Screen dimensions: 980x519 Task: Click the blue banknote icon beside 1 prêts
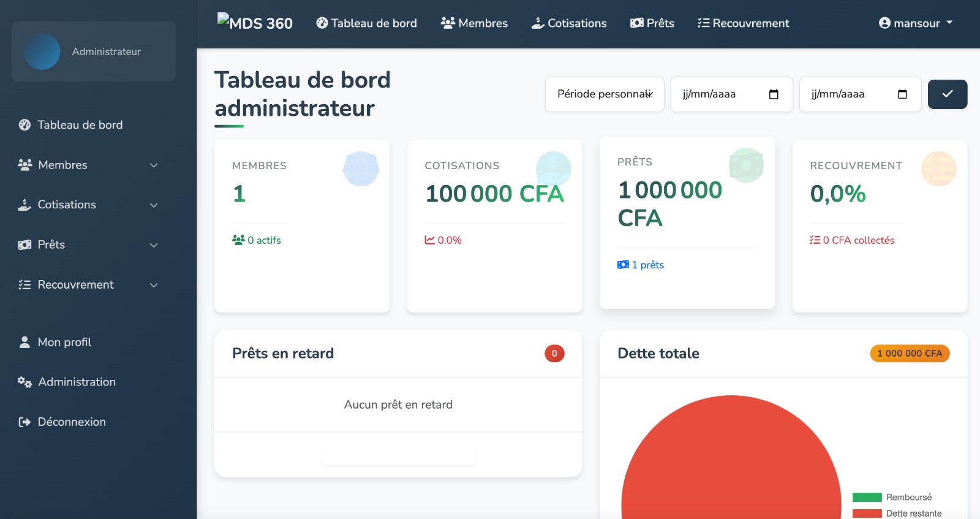click(x=623, y=265)
